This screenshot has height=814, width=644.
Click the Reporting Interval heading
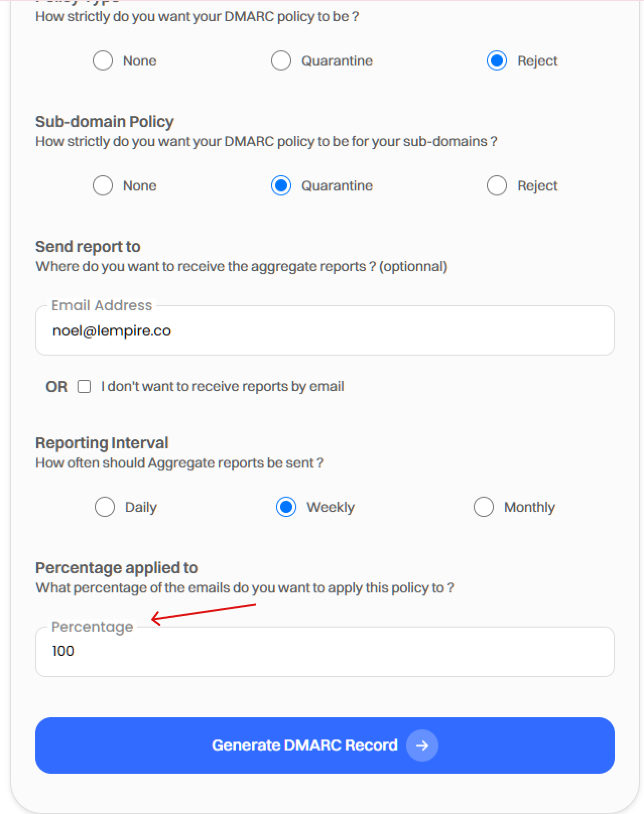coord(102,443)
